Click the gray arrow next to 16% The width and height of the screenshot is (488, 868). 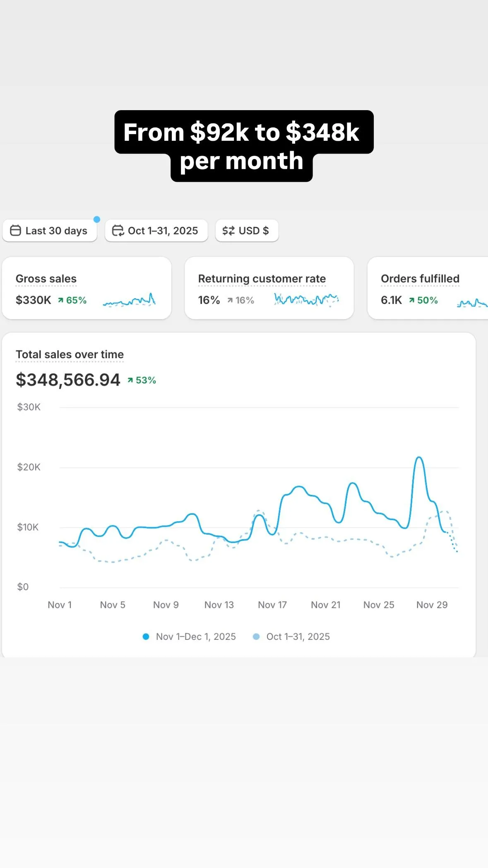tap(230, 300)
